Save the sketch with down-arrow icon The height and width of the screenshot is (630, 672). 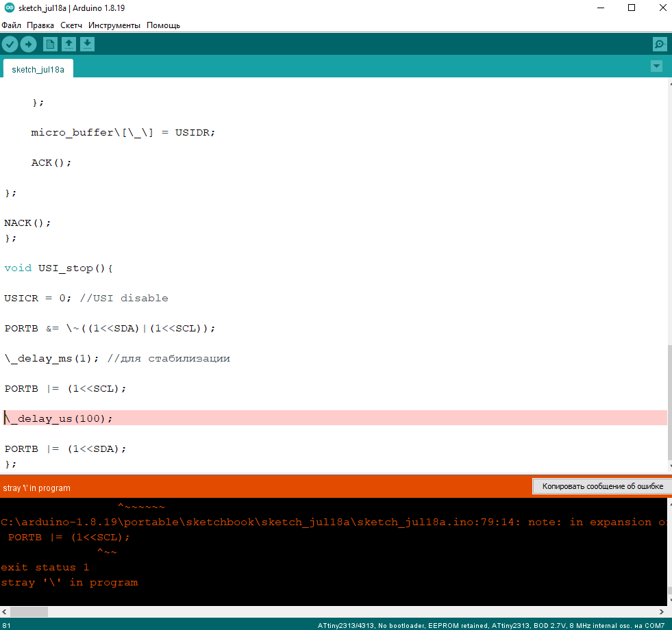click(87, 44)
